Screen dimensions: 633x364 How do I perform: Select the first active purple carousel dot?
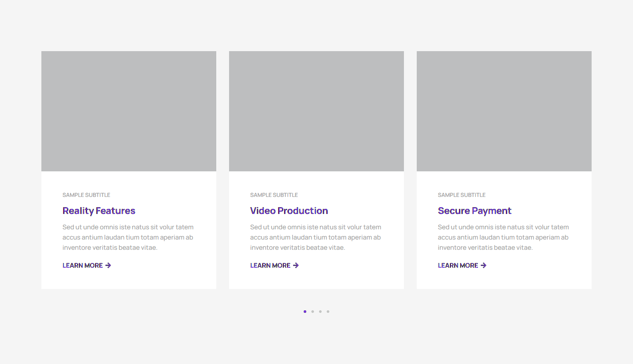(305, 312)
